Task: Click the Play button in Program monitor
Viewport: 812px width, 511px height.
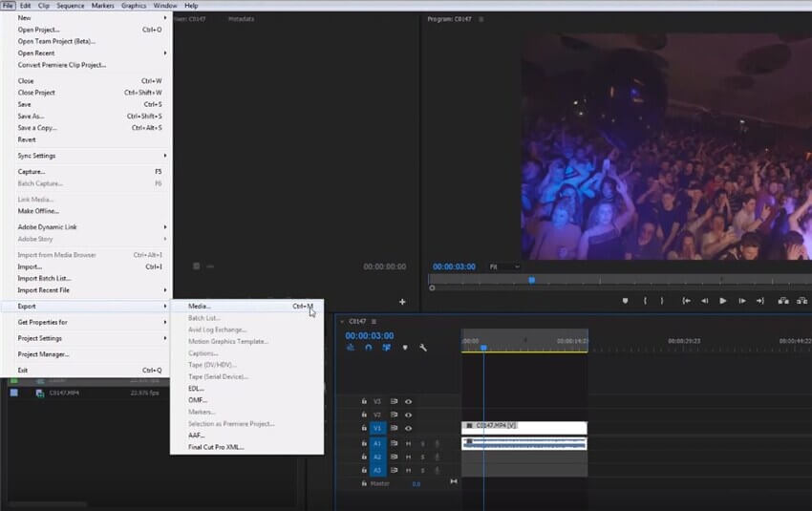Action: [x=723, y=301]
